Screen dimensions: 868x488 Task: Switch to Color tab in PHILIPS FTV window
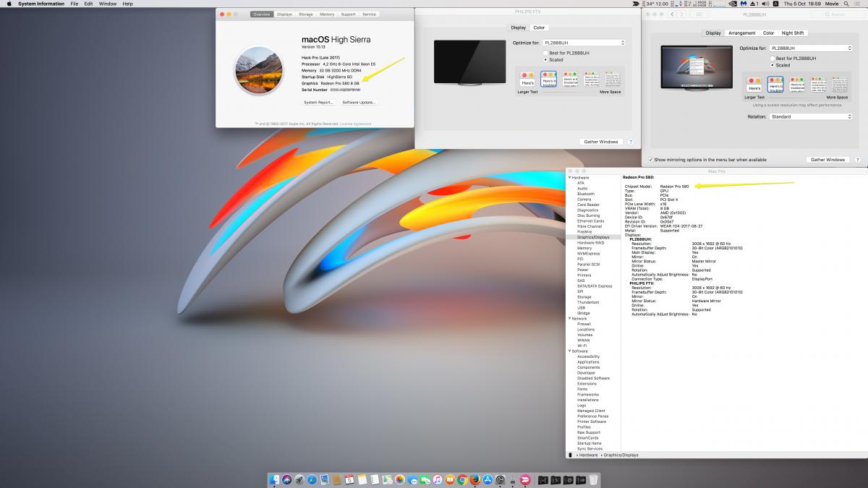point(539,27)
